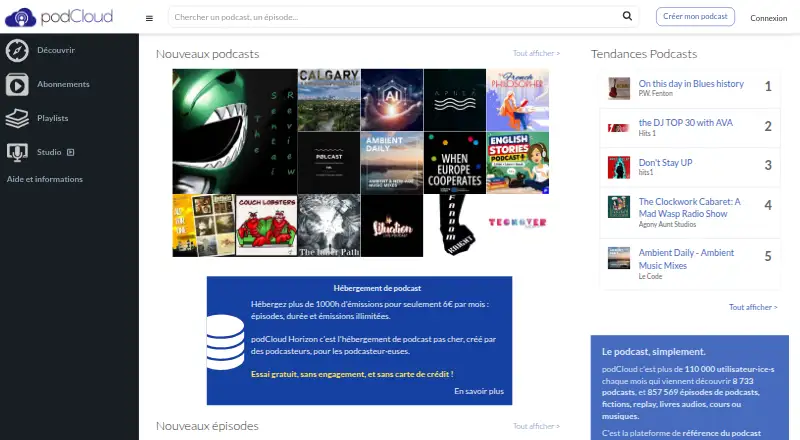
Task: Open When Europe Cooperates cover
Action: point(455,163)
